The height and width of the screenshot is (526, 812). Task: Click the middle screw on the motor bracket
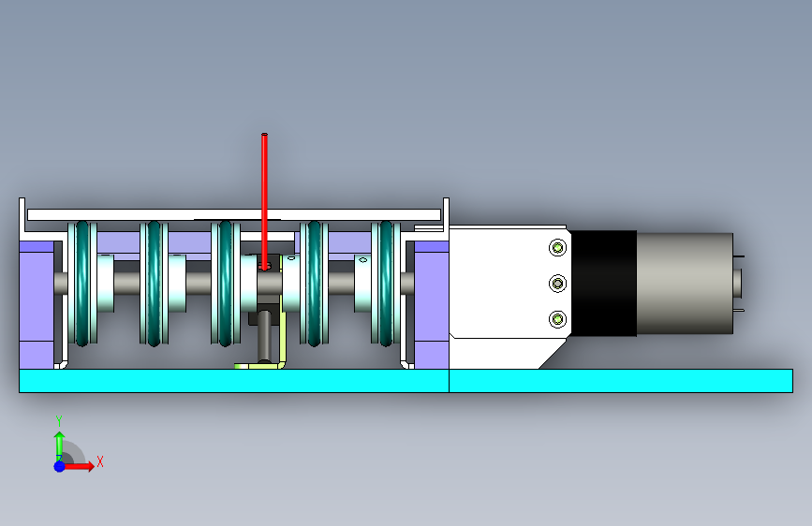pyautogui.click(x=558, y=284)
